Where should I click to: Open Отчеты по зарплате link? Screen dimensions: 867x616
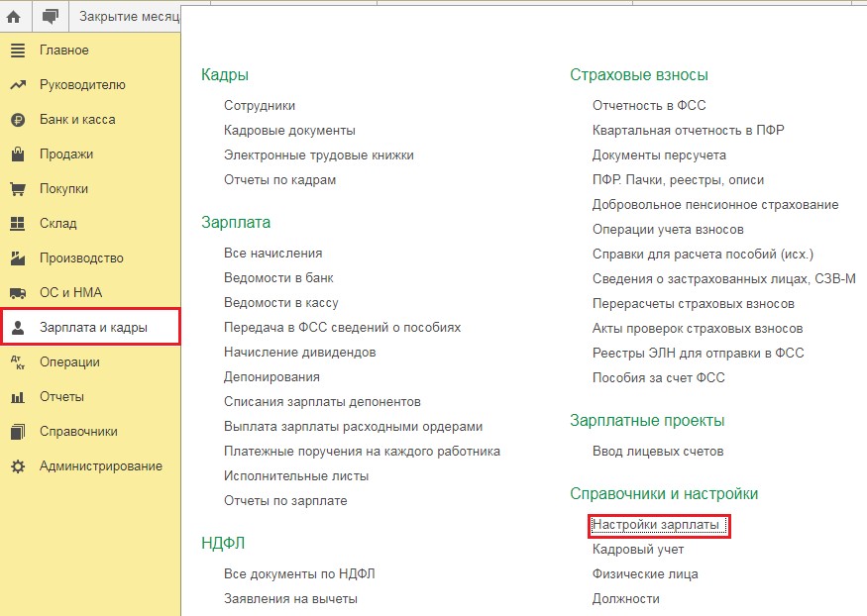285,501
